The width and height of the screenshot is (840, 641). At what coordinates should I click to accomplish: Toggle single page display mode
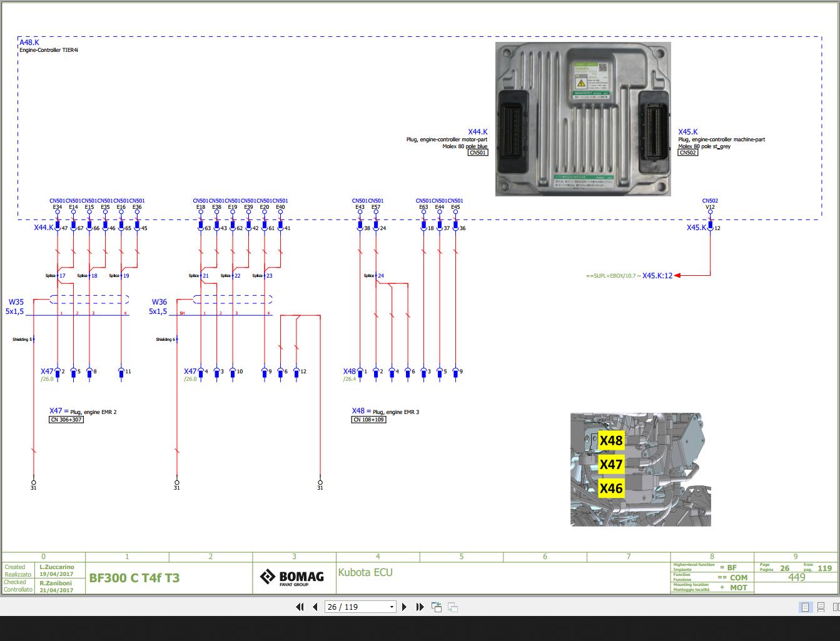tap(804, 607)
